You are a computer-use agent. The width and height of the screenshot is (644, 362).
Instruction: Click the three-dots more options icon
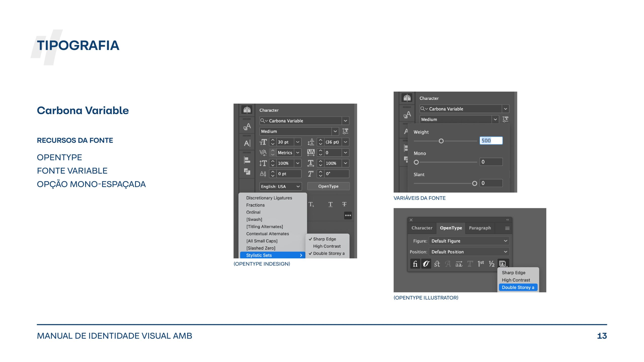click(x=348, y=215)
